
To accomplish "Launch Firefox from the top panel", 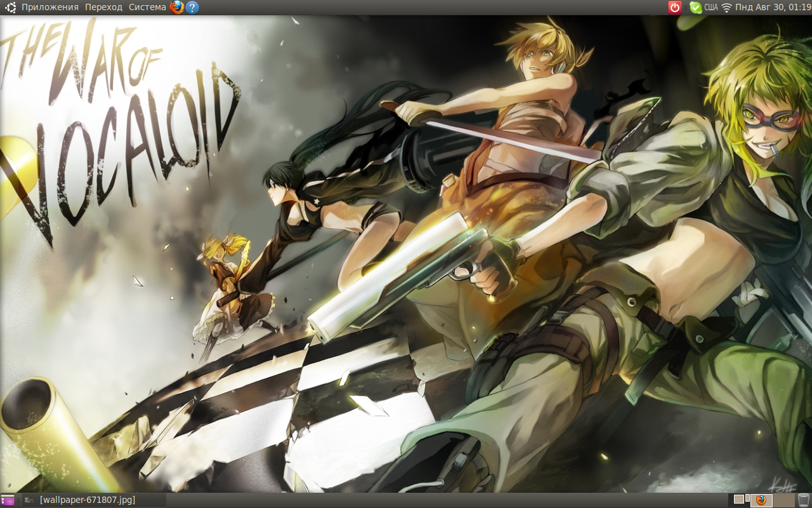I will coord(177,8).
